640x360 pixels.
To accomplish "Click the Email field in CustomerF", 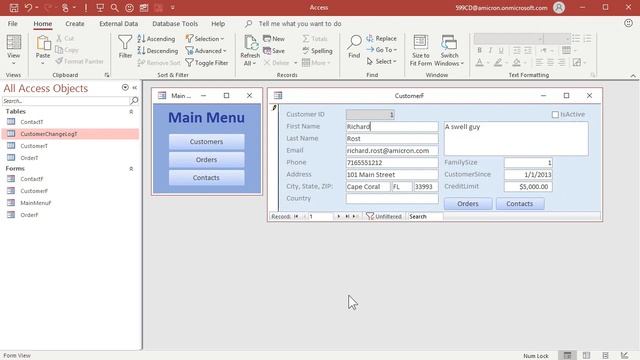I will pos(392,151).
